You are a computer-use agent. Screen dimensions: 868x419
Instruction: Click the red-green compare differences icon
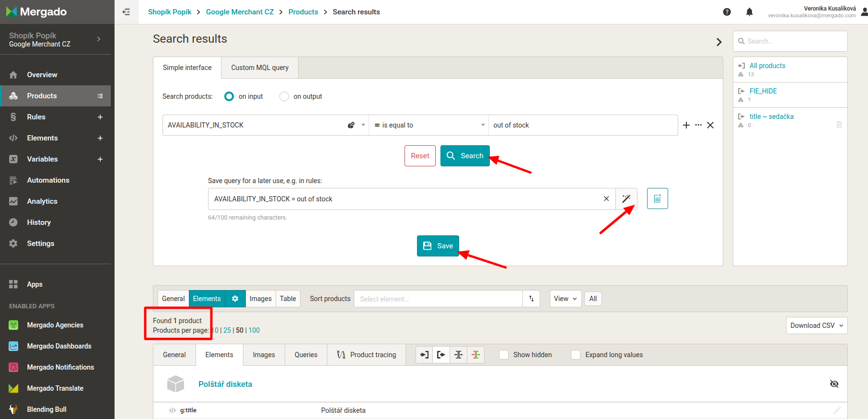pos(476,355)
